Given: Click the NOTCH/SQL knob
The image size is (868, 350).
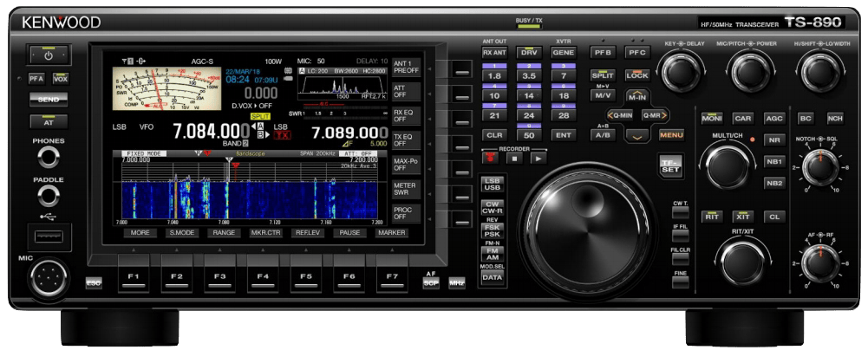Looking at the screenshot, I should click(x=820, y=168).
